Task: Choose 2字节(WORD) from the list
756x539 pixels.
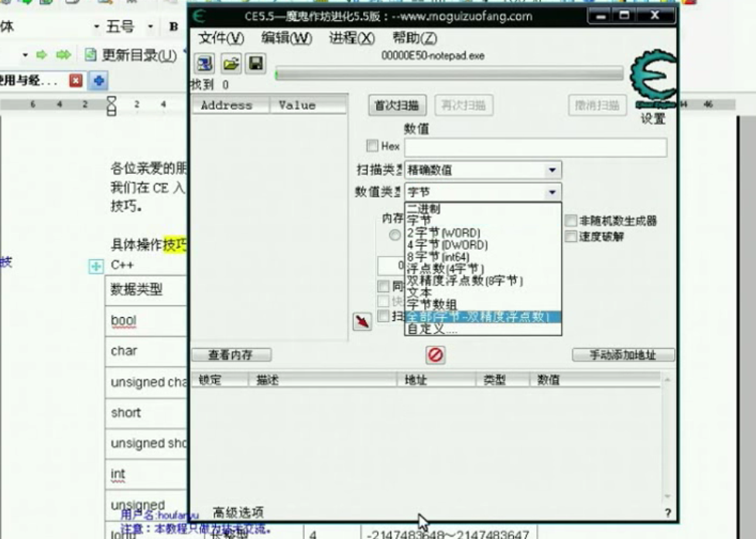Action: [x=483, y=233]
